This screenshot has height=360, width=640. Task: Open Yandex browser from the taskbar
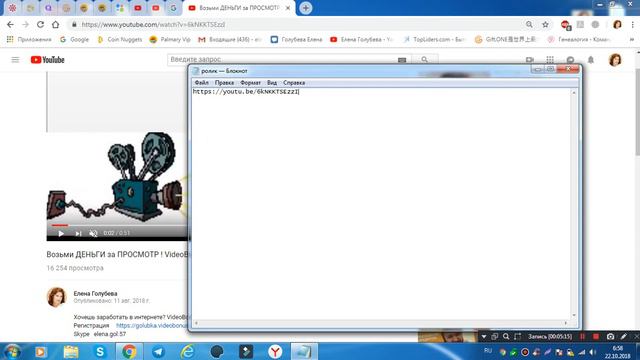(275, 351)
